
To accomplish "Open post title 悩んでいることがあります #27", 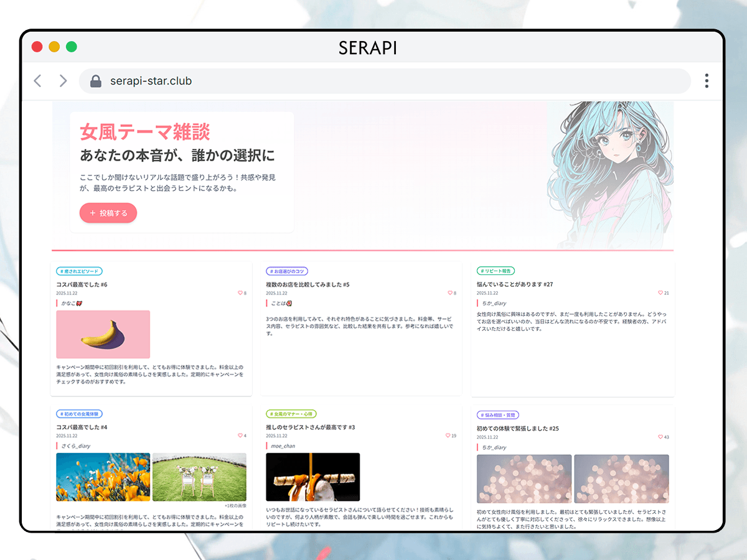I will coord(515,284).
